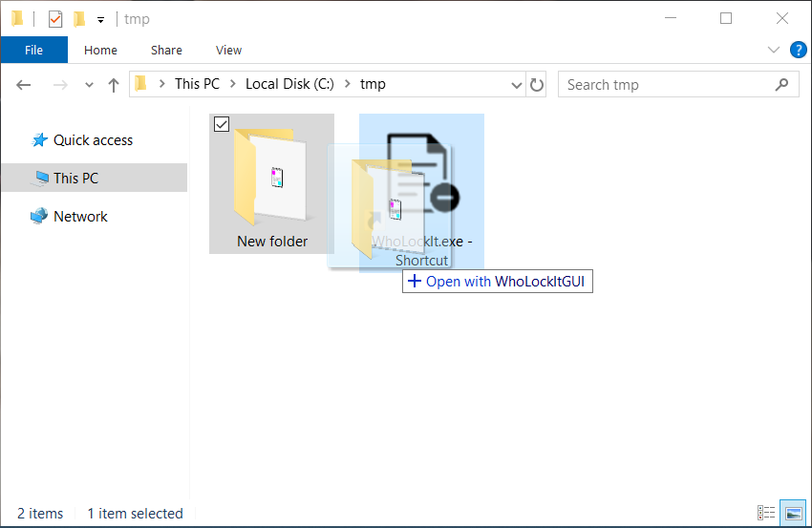Switch to the Home ribbon tab
The width and height of the screenshot is (812, 528).
point(100,51)
